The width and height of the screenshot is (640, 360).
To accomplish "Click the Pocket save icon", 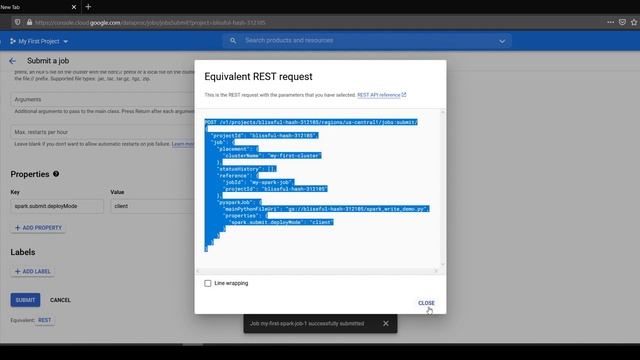I will click(x=622, y=22).
